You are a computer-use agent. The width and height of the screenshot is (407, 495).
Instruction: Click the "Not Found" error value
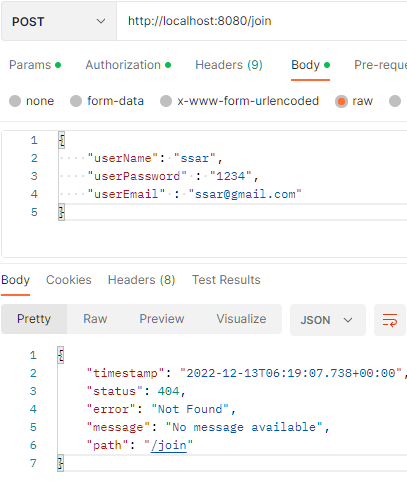(x=190, y=409)
